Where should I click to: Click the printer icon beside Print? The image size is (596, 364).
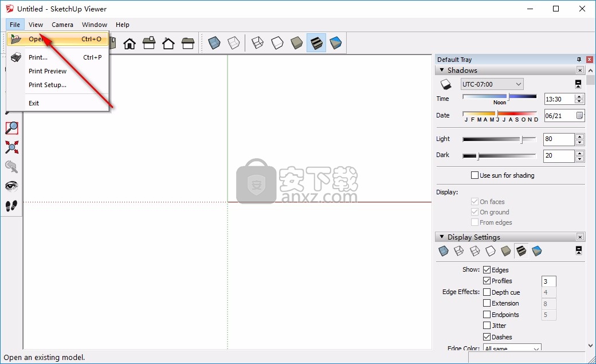16,57
